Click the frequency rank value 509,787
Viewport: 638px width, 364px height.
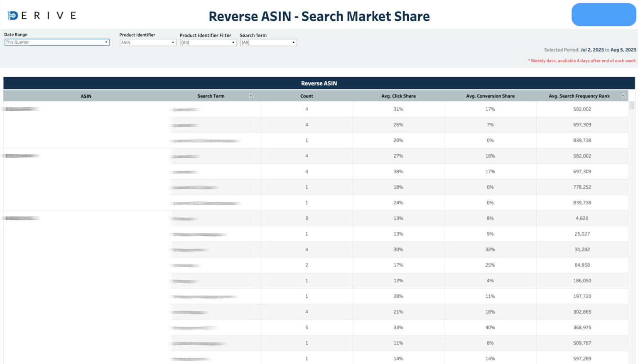[582, 343]
